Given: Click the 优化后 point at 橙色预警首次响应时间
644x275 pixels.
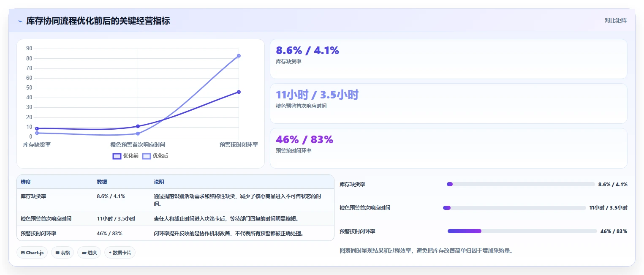Looking at the screenshot, I should point(138,133).
